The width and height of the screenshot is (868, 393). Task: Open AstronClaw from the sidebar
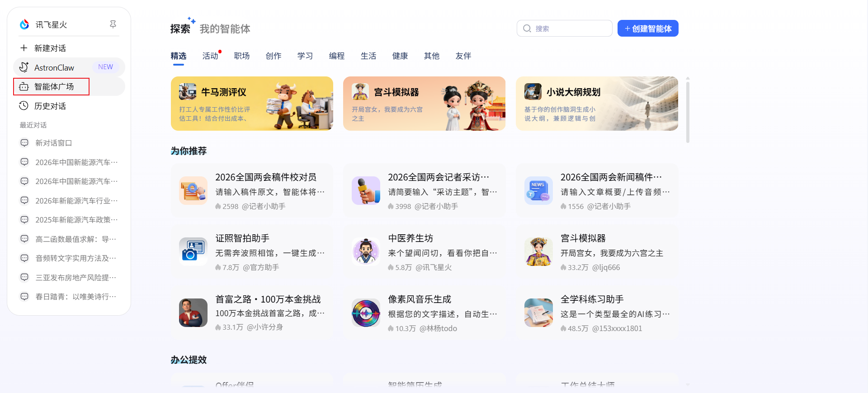click(x=69, y=67)
